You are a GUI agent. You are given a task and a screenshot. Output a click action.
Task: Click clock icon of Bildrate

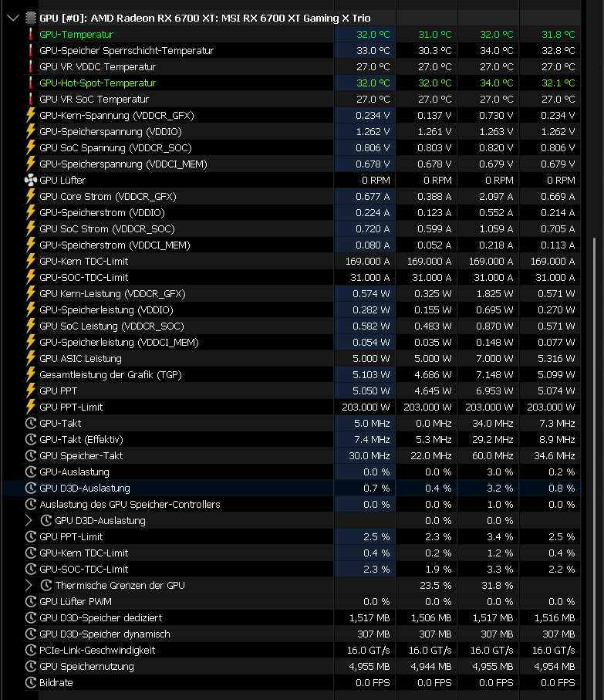30,682
